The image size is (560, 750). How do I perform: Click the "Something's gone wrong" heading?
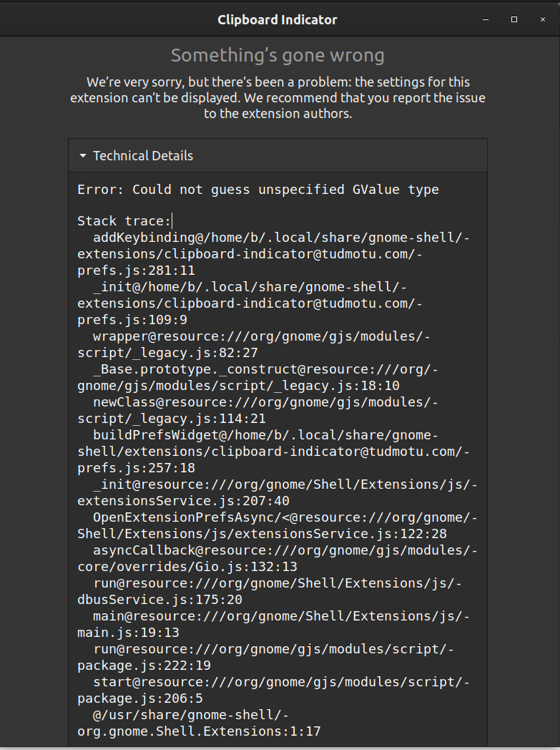(277, 55)
